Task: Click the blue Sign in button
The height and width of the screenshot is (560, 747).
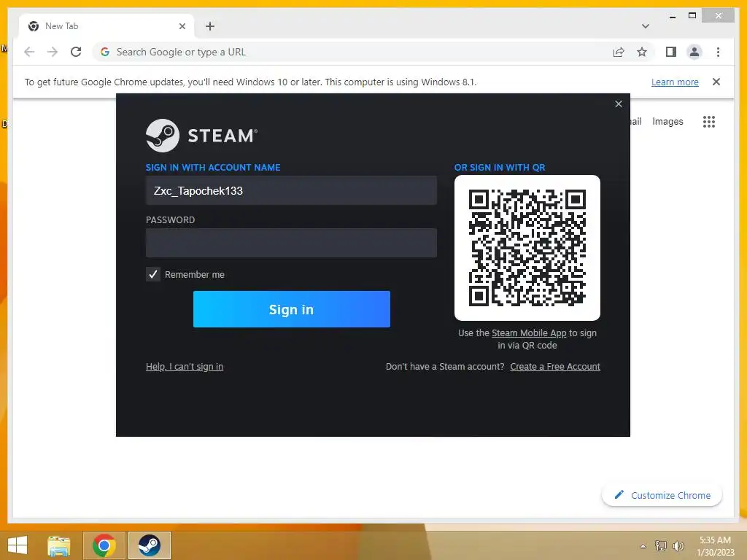Action: (292, 309)
